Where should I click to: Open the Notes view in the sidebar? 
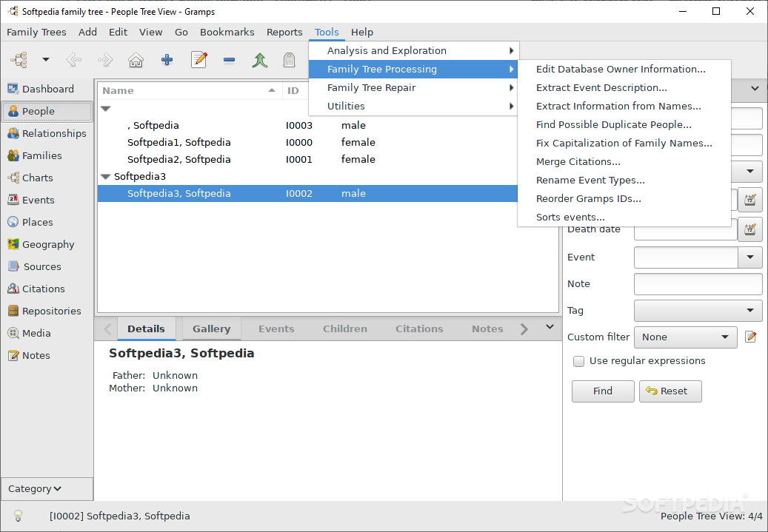[47, 355]
